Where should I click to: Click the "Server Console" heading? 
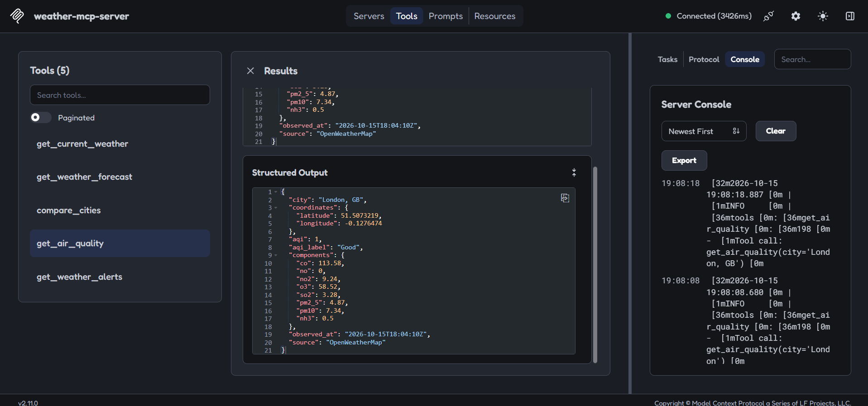click(x=696, y=105)
